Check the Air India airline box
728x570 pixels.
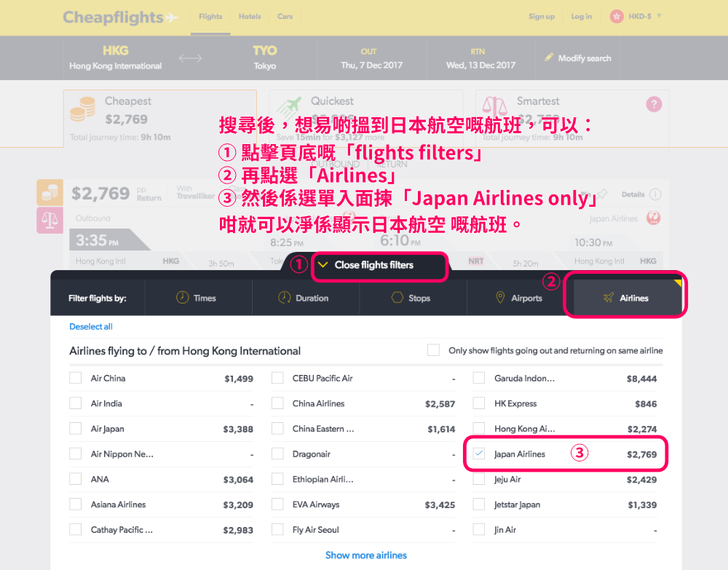point(75,403)
